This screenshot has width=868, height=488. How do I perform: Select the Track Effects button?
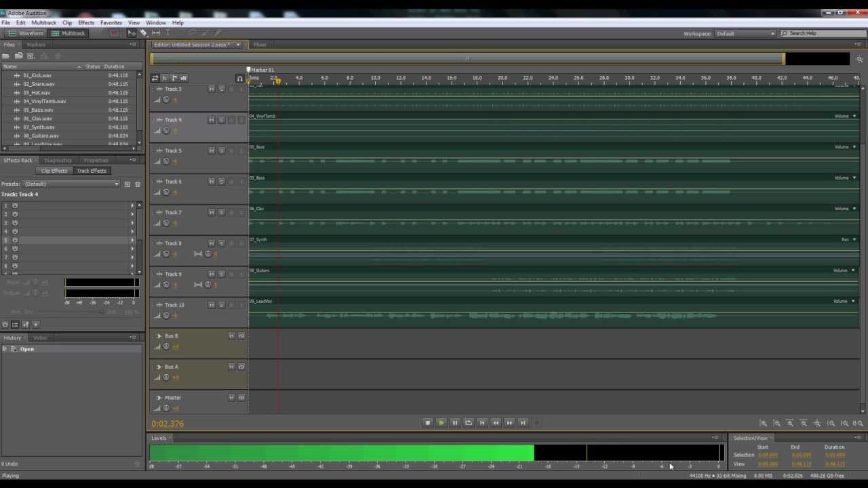92,171
